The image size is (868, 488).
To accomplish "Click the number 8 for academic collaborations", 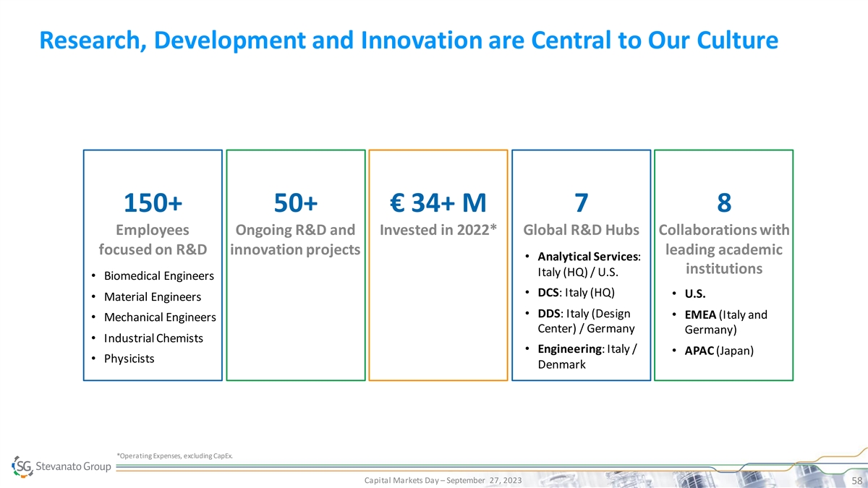I will tap(723, 204).
